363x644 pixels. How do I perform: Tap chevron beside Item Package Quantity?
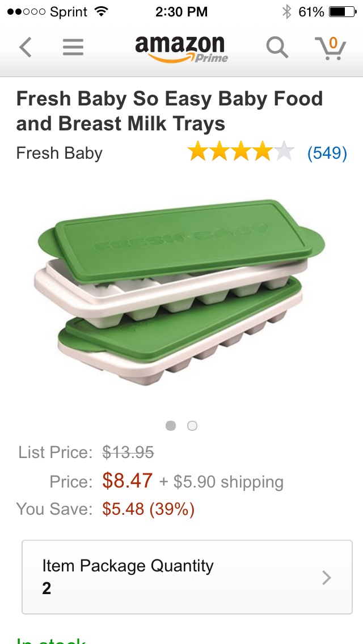coord(327,578)
